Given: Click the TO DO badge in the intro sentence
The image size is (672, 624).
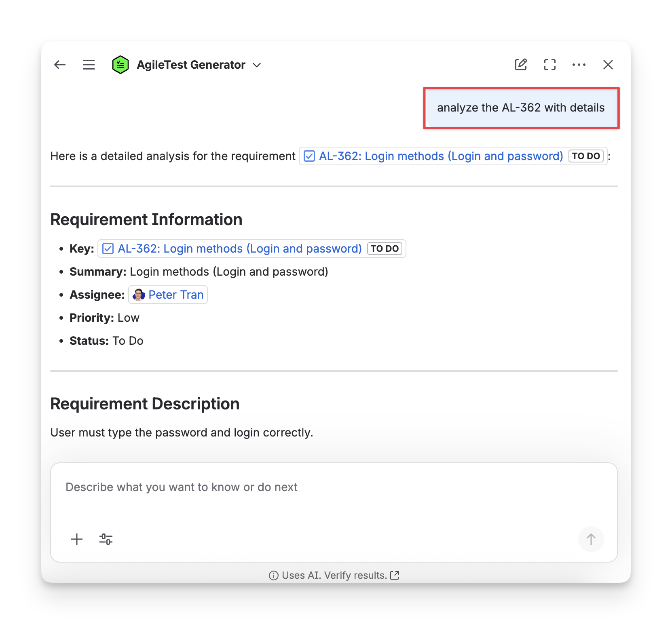Looking at the screenshot, I should pos(586,156).
